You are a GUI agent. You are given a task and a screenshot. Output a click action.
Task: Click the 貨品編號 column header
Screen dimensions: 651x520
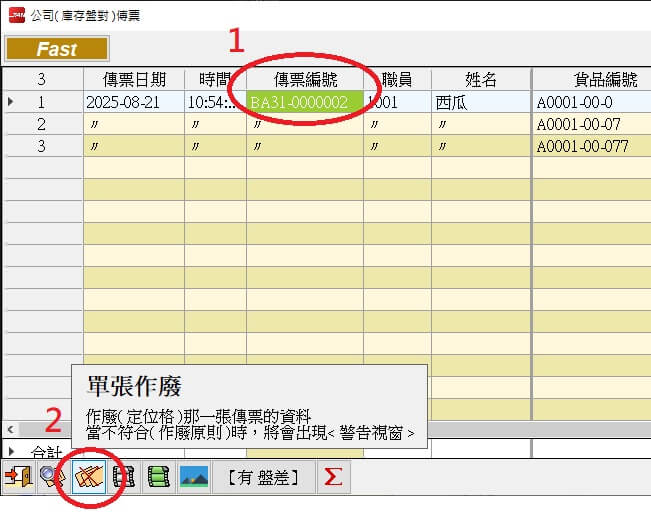[600, 80]
